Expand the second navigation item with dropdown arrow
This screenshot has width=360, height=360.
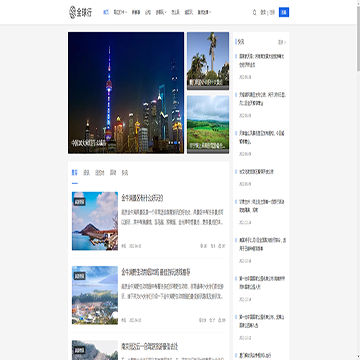click(x=120, y=12)
